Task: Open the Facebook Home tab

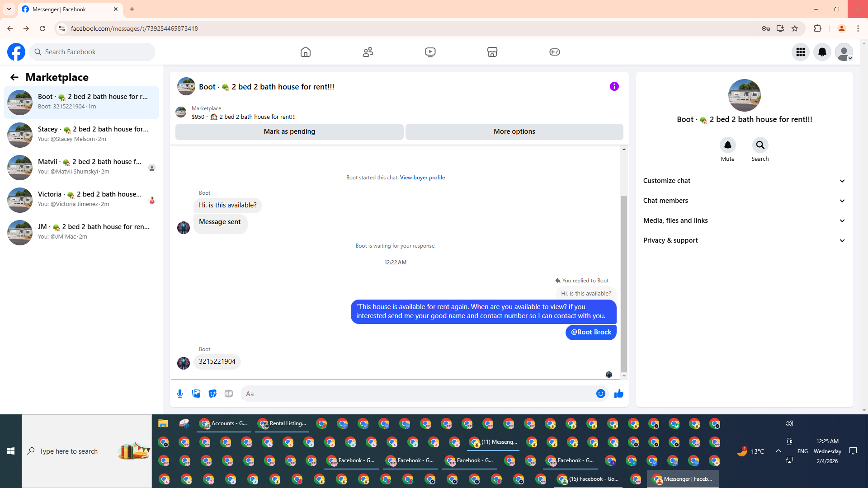Action: click(306, 52)
